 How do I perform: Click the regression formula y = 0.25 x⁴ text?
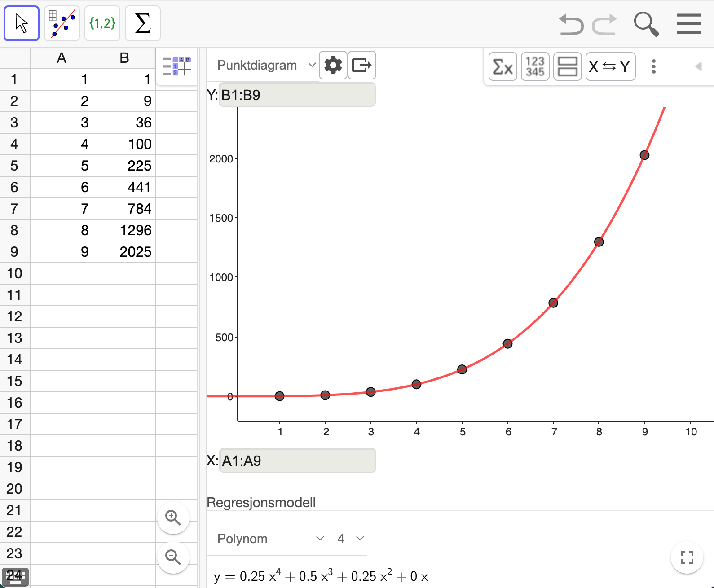(x=321, y=576)
